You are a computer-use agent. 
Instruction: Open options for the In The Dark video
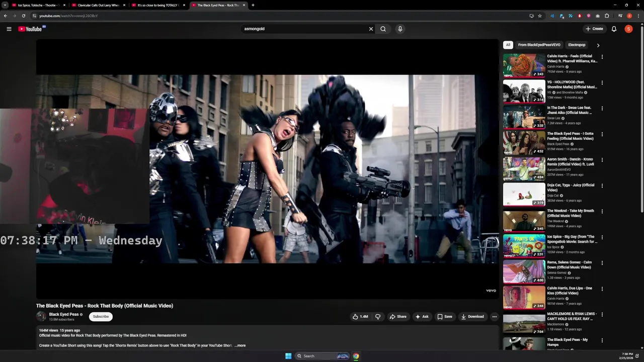point(602,108)
